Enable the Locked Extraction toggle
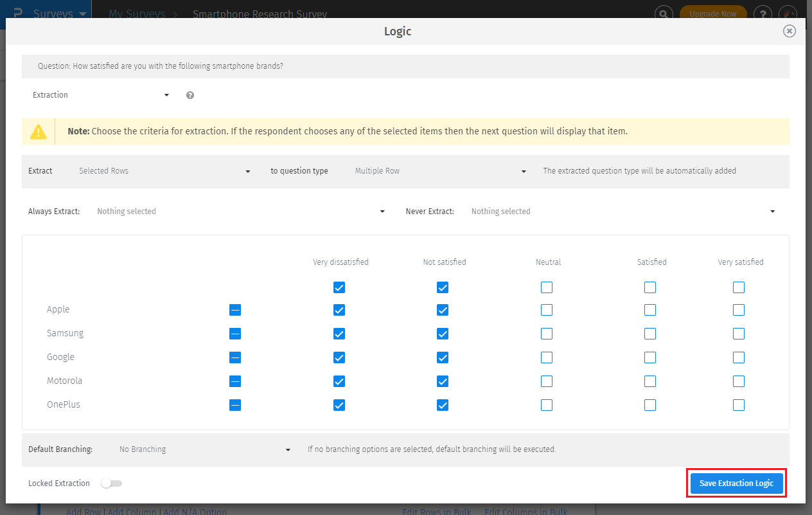 (x=111, y=483)
